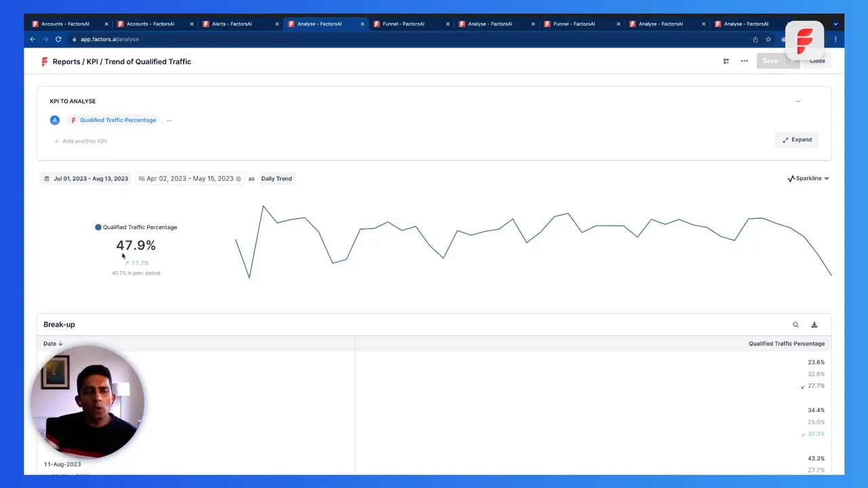Click the Expand button
868x488 pixels.
pyautogui.click(x=797, y=140)
